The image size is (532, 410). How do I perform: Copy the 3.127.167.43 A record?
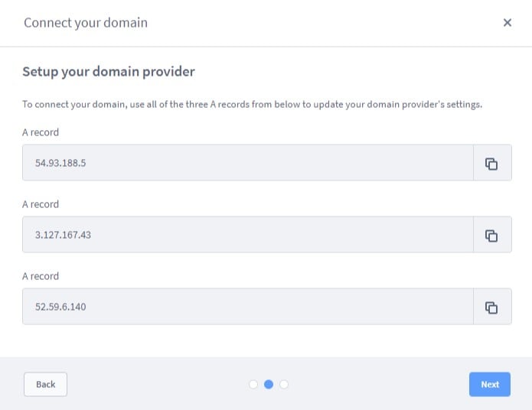[x=492, y=235]
